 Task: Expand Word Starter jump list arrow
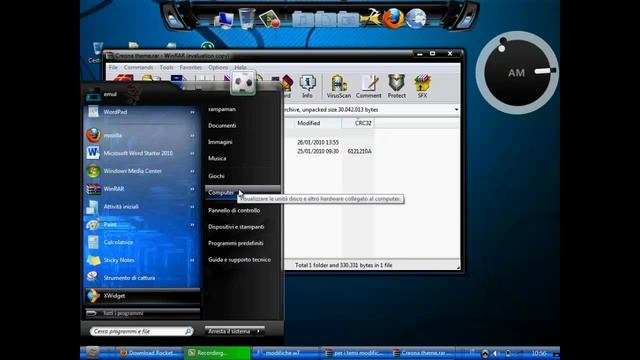point(192,153)
